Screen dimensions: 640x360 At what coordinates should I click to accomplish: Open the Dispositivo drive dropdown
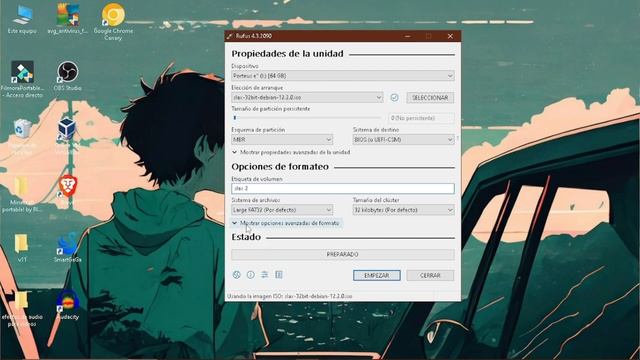click(x=342, y=76)
